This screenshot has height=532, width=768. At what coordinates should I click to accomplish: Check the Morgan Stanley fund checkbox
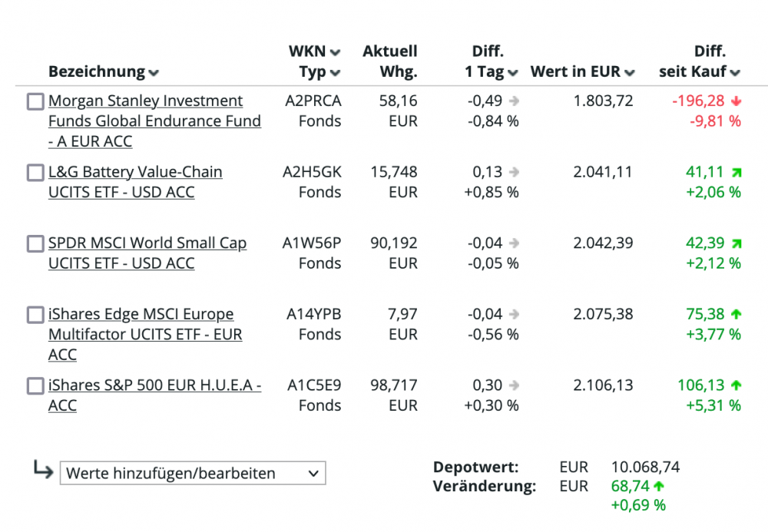[35, 101]
